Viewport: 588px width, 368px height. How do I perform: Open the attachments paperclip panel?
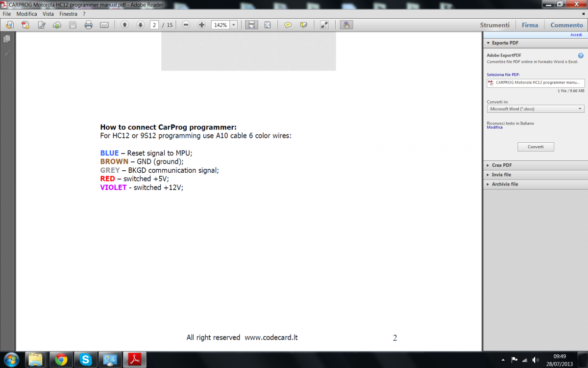(x=7, y=53)
